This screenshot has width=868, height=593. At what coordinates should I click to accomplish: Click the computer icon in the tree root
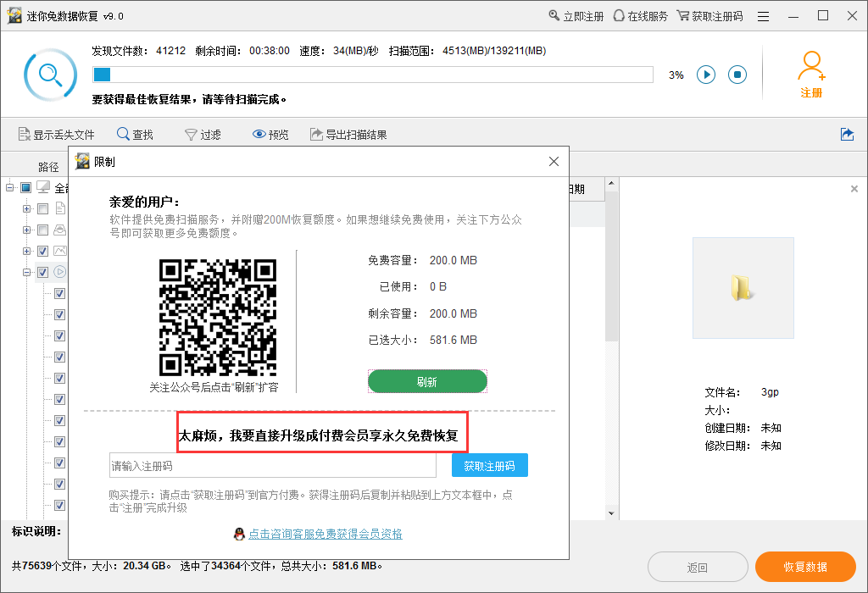(43, 187)
